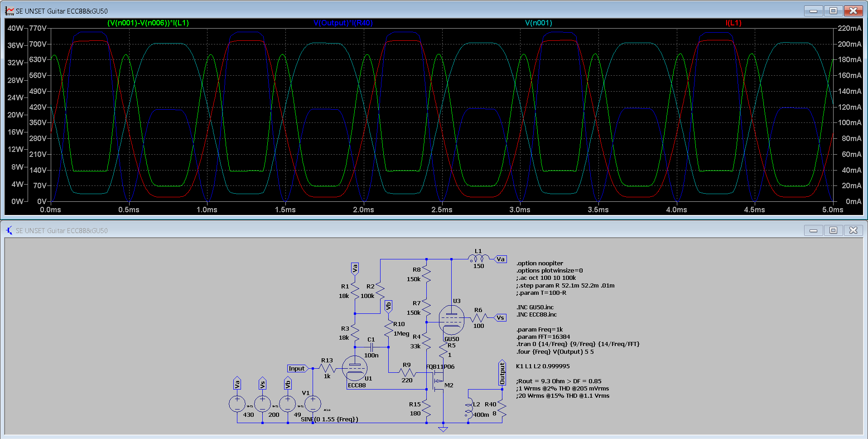Click the 2.5ms time axis label
Screen dimensions: 868x439
[x=441, y=210]
